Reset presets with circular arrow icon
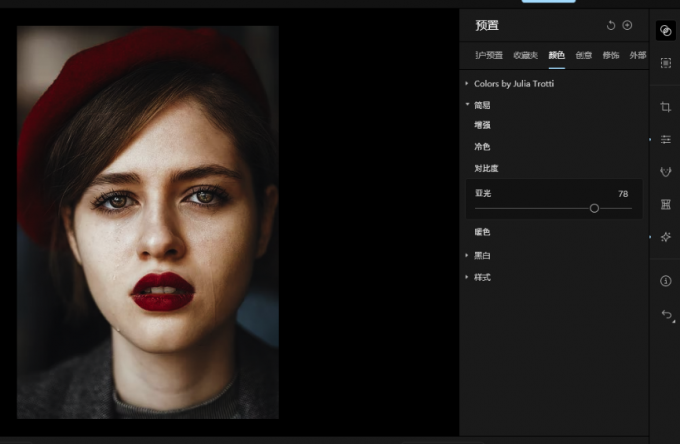 pos(611,25)
